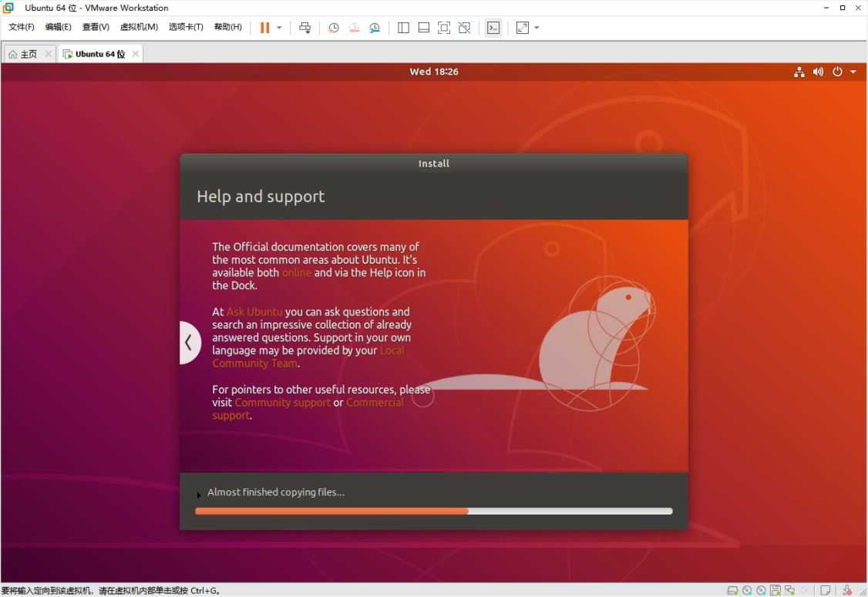Switch to Unity mode icon

click(464, 28)
